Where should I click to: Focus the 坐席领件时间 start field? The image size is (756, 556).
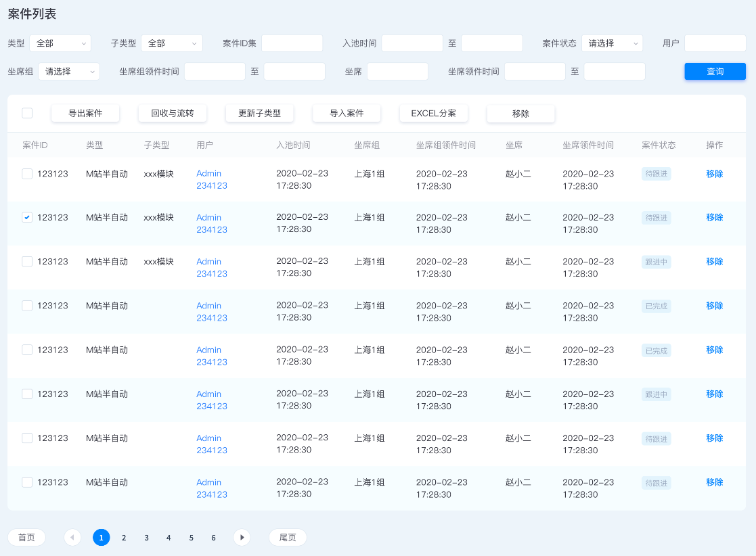pos(535,71)
